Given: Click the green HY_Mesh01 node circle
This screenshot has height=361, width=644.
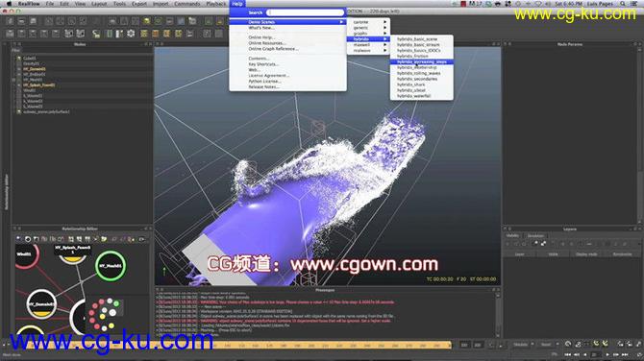Looking at the screenshot, I should 111,266.
